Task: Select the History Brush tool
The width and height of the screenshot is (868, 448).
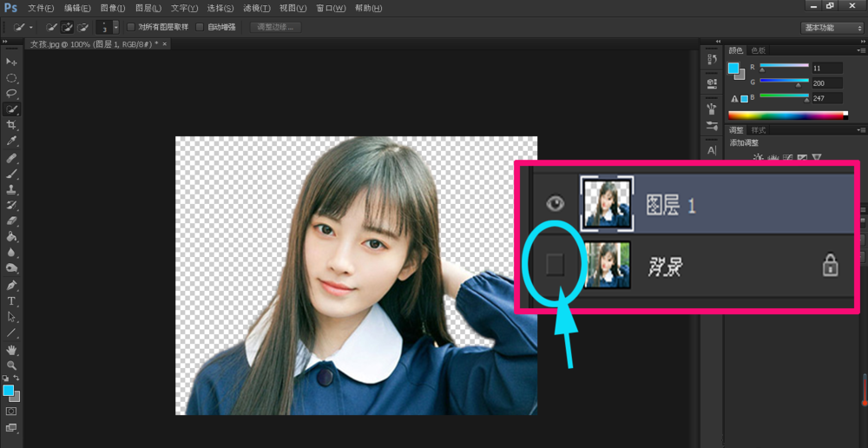Action: click(11, 206)
